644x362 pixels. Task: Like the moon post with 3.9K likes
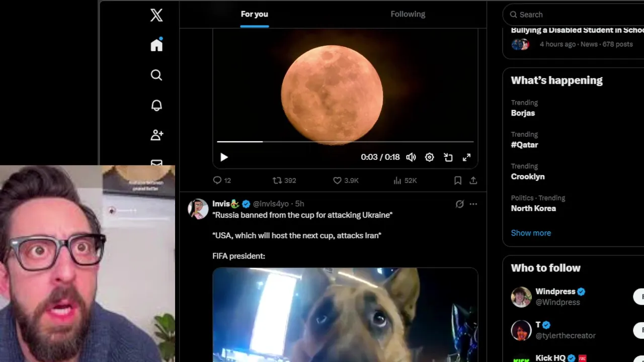pos(346,180)
